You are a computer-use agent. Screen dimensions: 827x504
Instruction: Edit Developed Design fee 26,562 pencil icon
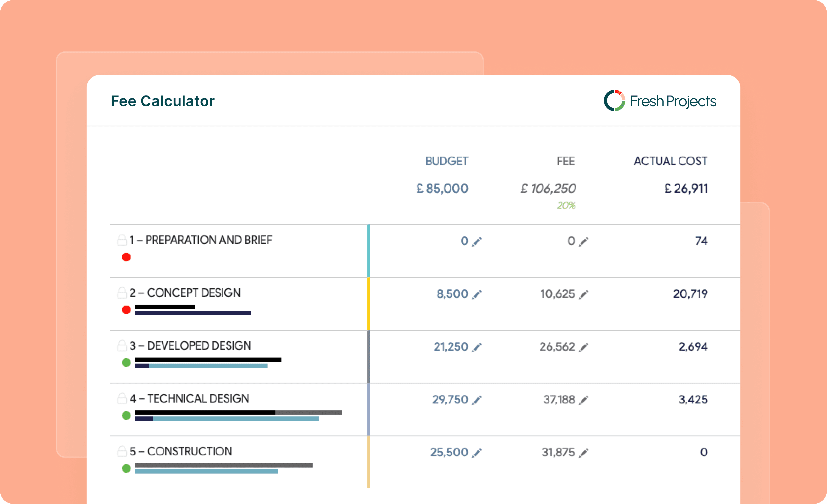point(584,347)
